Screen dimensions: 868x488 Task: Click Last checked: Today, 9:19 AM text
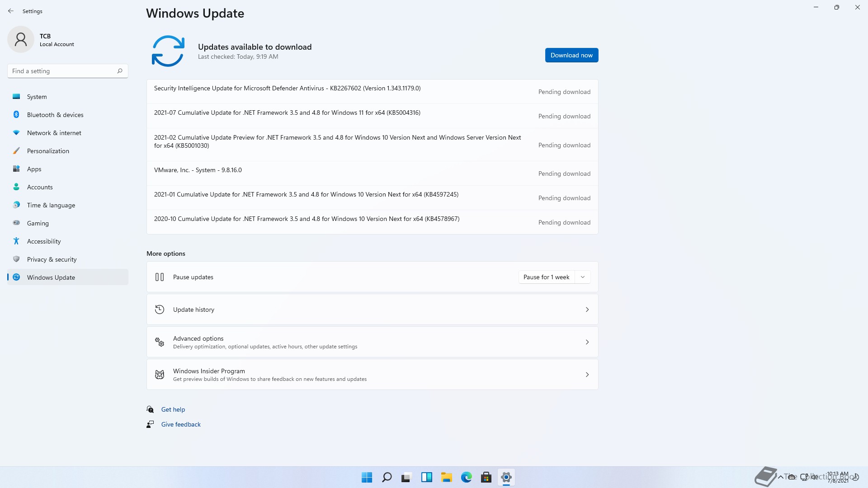(238, 56)
